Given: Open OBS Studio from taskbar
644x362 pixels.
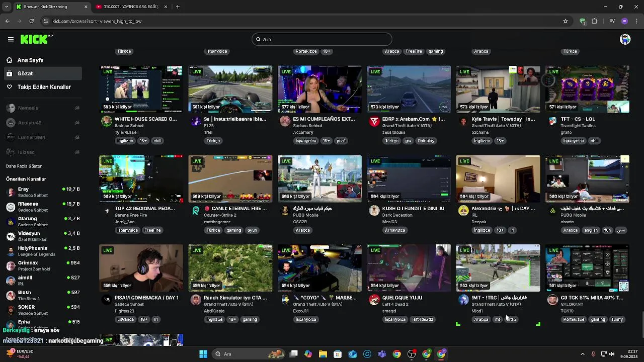Looking at the screenshot, I should pyautogui.click(x=412, y=354).
